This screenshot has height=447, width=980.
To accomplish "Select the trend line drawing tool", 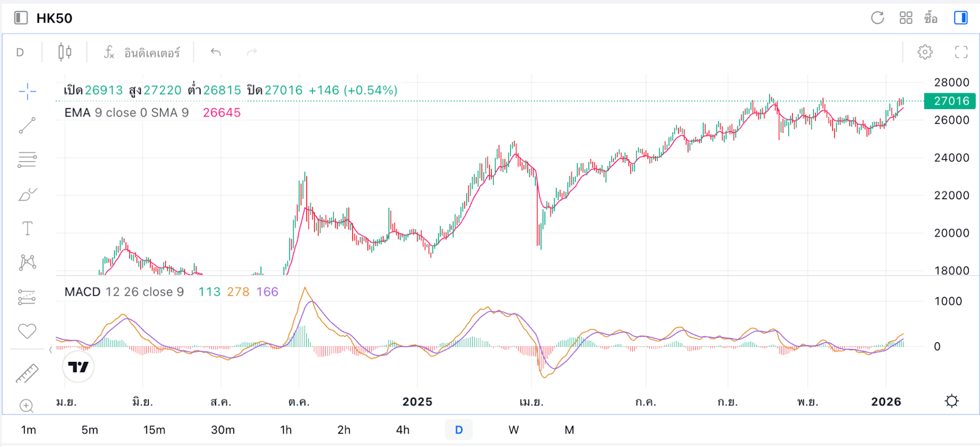I will coord(27,126).
